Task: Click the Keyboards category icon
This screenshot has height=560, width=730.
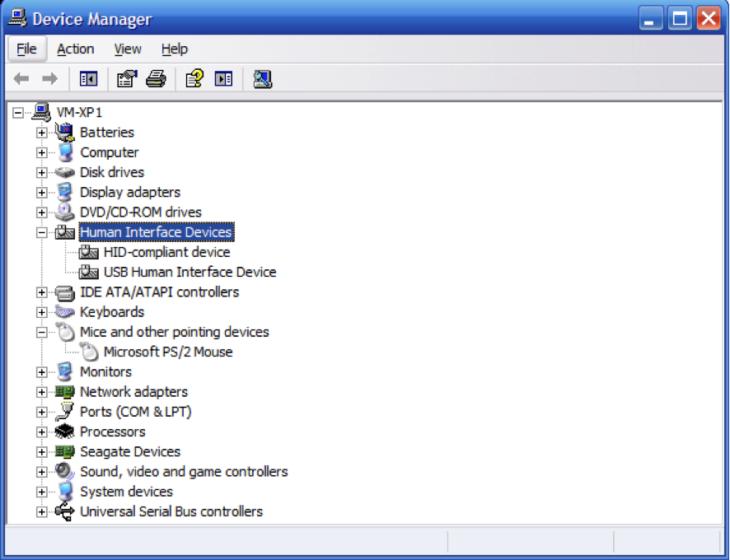Action: click(65, 312)
